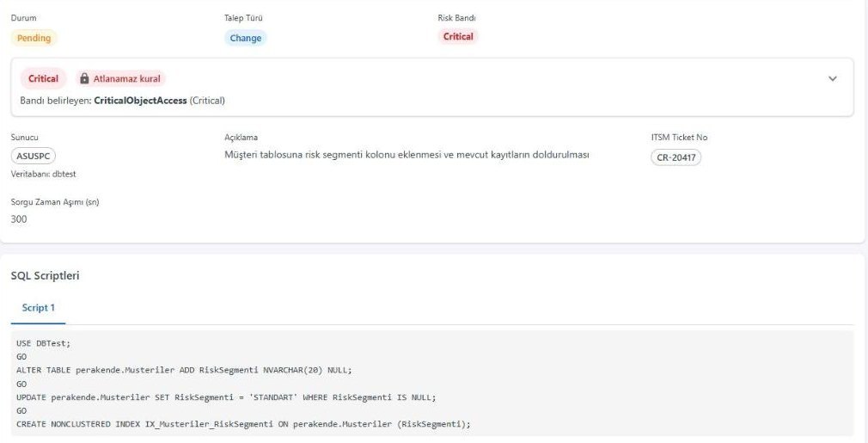Click the Pending status badge

pos(34,38)
